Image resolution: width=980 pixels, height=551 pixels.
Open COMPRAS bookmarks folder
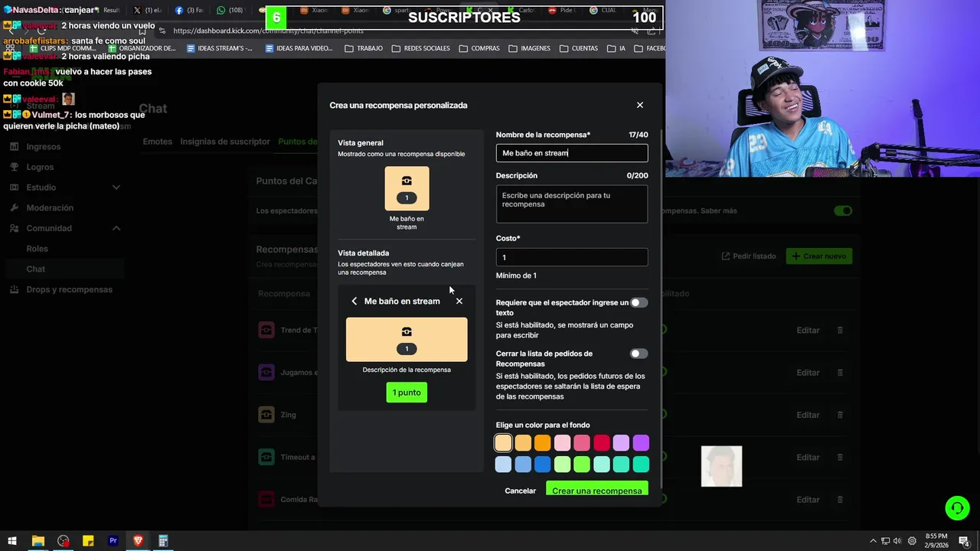(x=479, y=48)
